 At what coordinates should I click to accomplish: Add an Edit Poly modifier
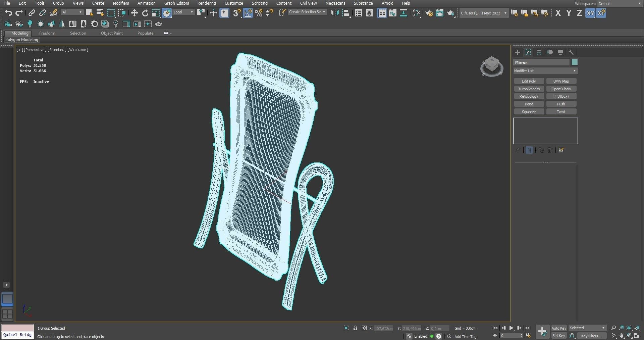pyautogui.click(x=529, y=81)
